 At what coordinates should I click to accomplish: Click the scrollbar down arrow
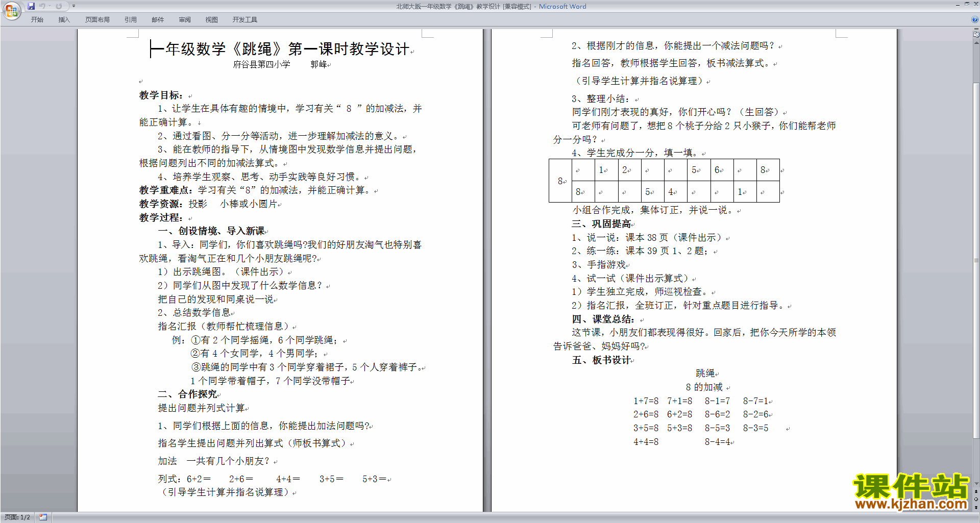point(976,484)
